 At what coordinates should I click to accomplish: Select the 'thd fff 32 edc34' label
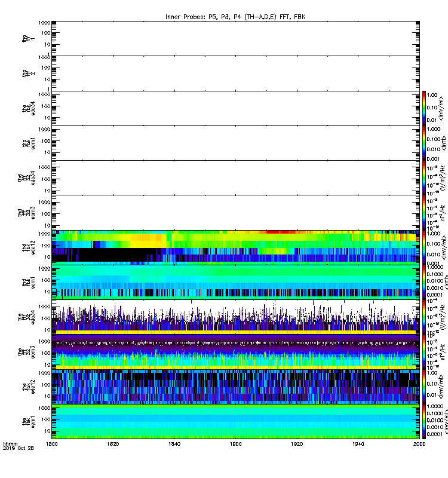coord(26,177)
